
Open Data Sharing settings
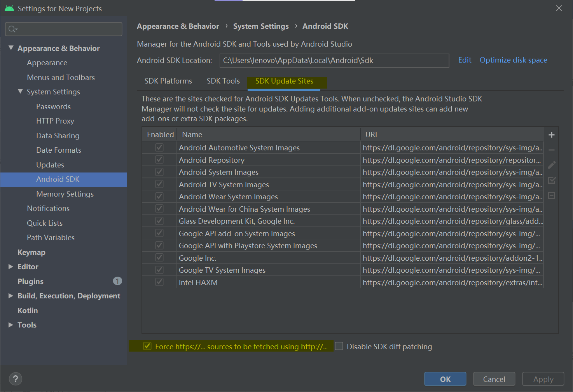pos(58,136)
